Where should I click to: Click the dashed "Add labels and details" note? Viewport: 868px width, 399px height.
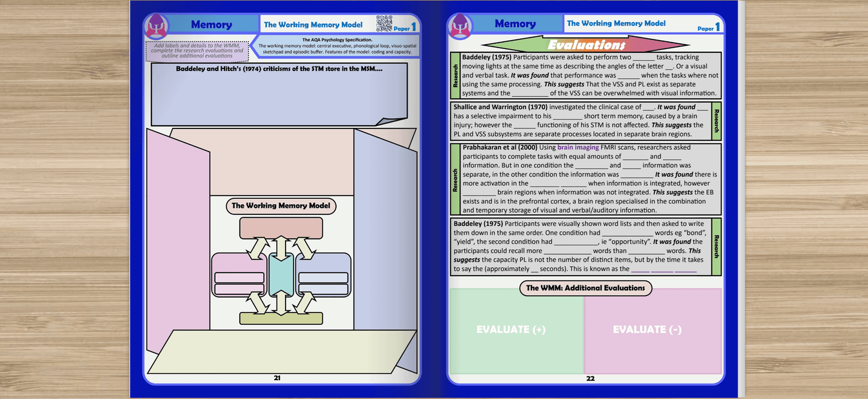(197, 50)
